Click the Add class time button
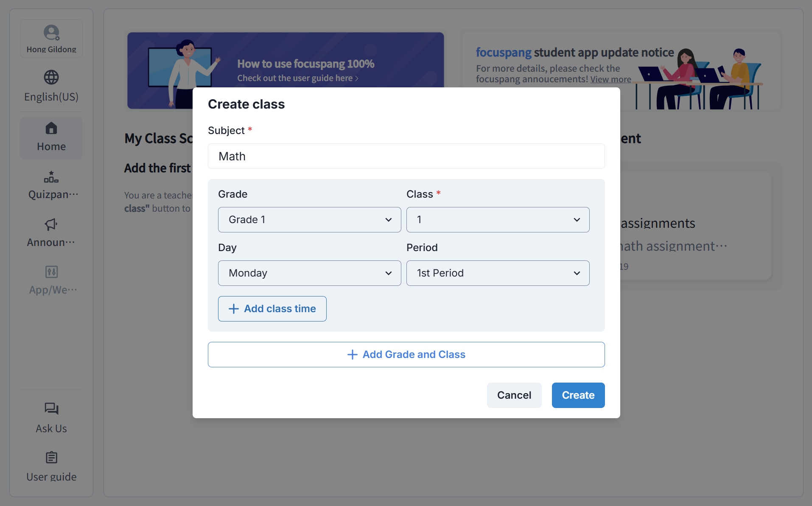Screen dimensions: 812x506 (x=272, y=309)
